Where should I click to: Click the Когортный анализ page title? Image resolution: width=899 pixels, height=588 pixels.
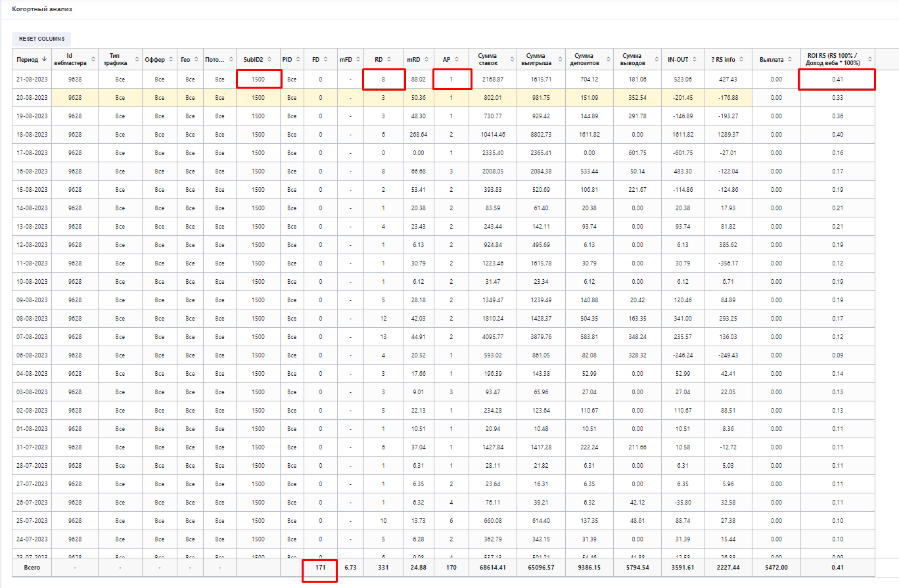(x=43, y=9)
